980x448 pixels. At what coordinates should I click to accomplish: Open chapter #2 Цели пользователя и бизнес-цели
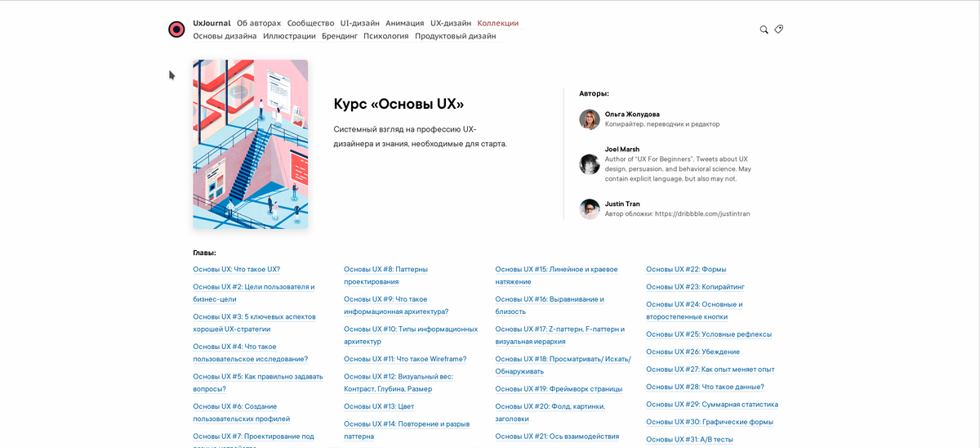253,293
